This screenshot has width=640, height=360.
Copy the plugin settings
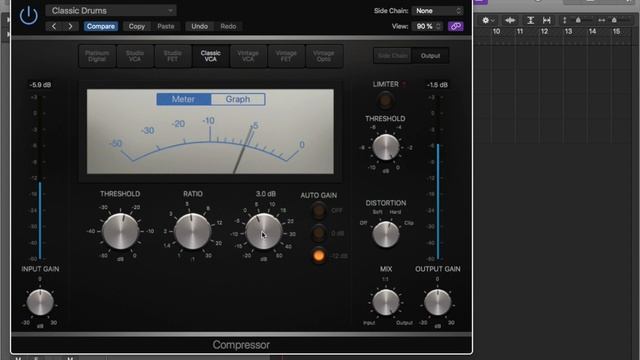137,26
